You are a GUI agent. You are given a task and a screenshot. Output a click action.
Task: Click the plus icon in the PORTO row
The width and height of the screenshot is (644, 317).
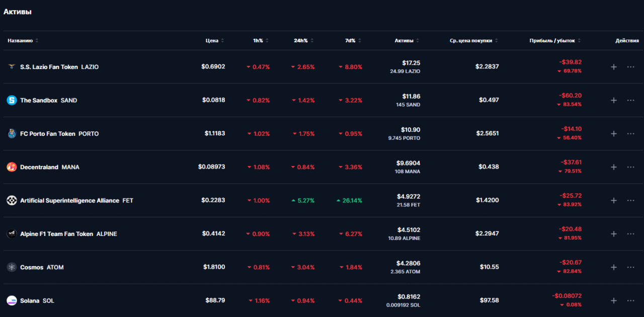(x=613, y=133)
